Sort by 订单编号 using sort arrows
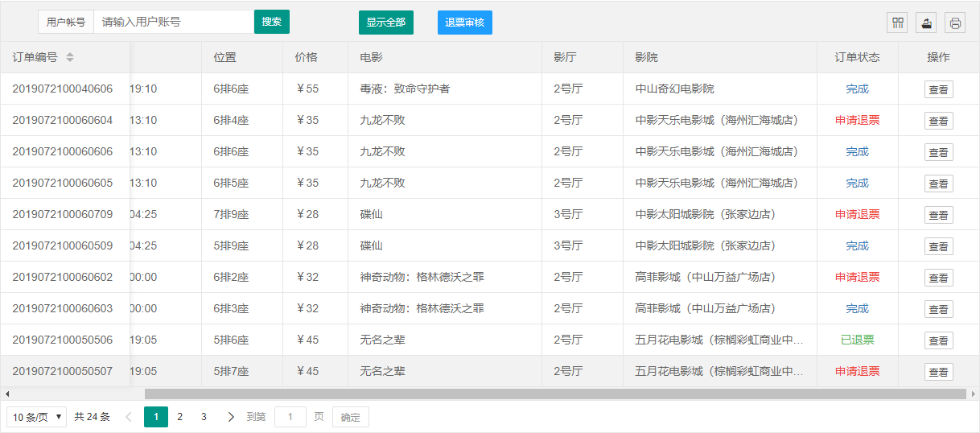Image resolution: width=980 pixels, height=433 pixels. 70,57
